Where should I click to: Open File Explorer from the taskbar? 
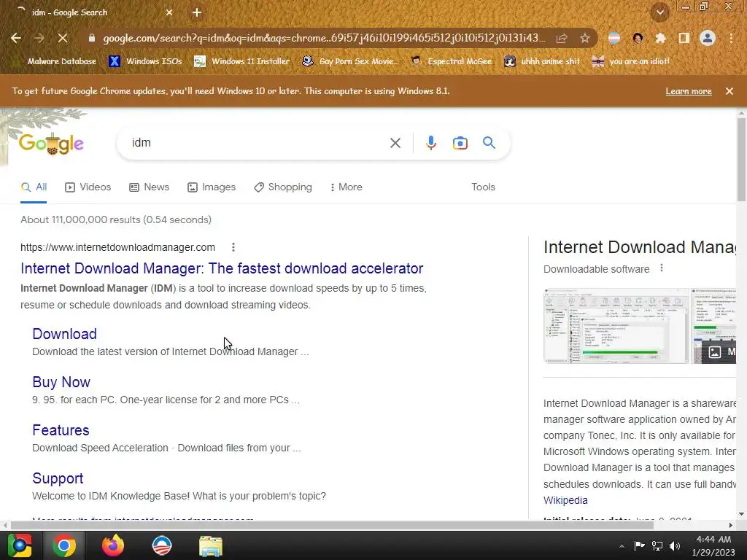[x=211, y=546]
